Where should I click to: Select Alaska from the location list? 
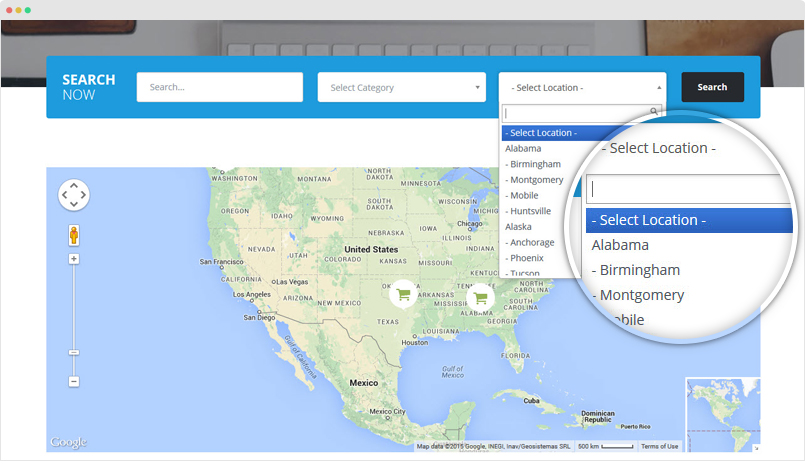[518, 227]
